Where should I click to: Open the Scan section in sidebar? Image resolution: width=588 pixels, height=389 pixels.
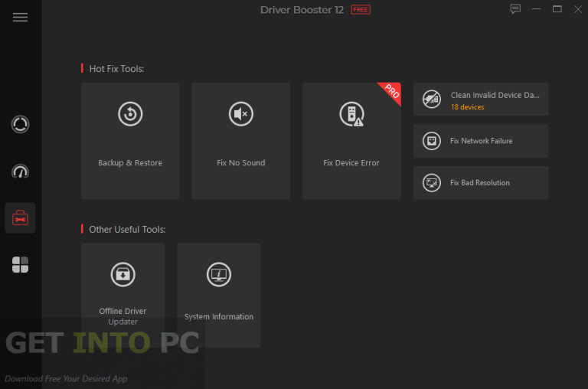tap(20, 124)
